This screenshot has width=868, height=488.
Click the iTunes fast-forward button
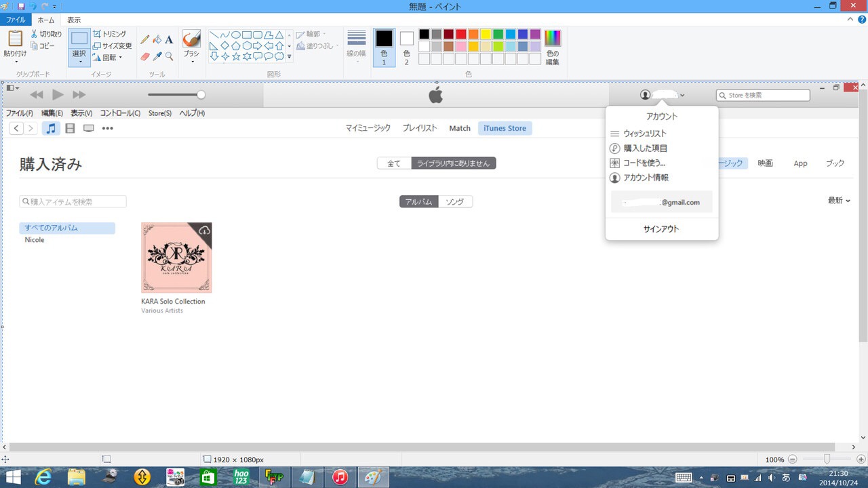tap(79, 95)
